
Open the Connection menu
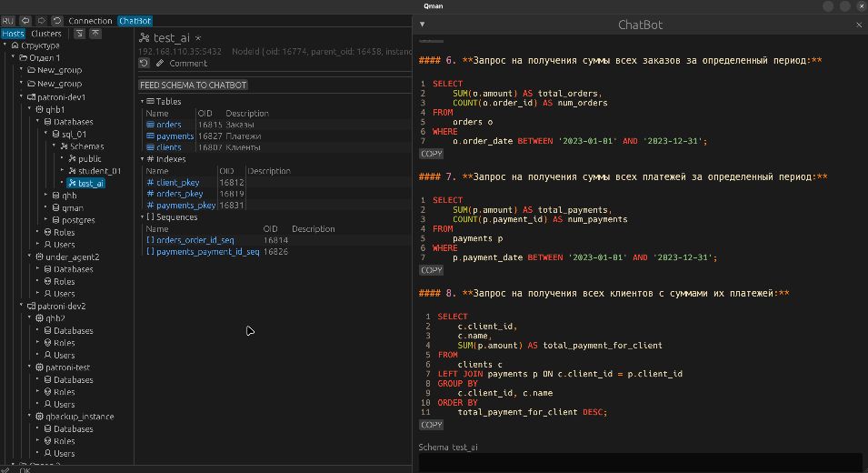point(90,20)
